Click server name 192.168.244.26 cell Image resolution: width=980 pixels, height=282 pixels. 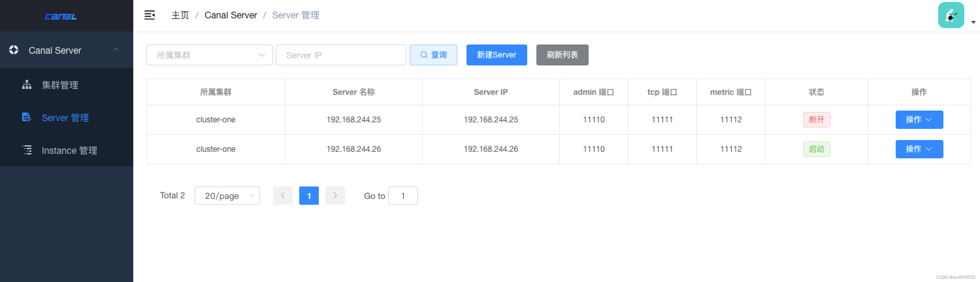[x=353, y=149]
